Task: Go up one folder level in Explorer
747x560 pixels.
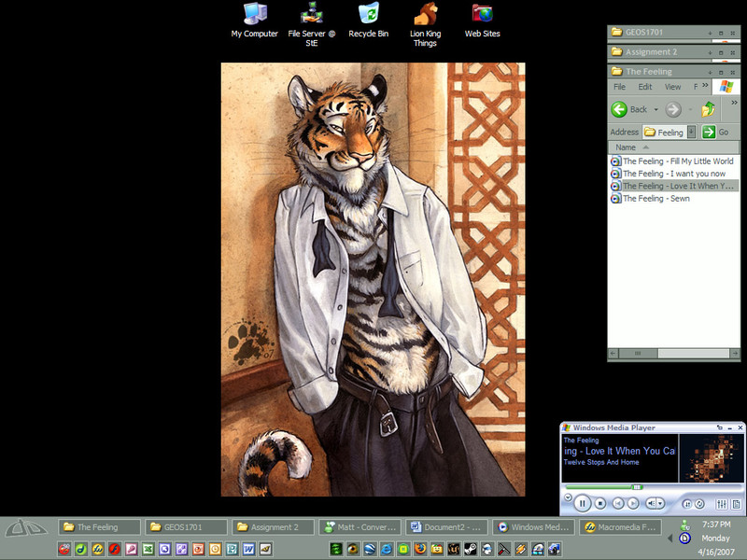Action: point(708,109)
